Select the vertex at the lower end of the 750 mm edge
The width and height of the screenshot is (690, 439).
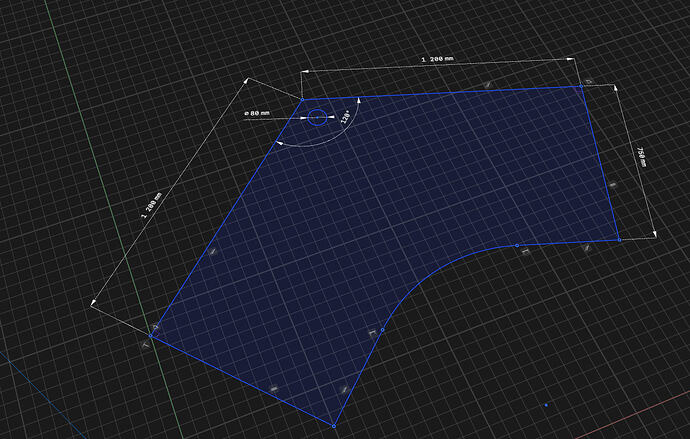[x=619, y=240]
